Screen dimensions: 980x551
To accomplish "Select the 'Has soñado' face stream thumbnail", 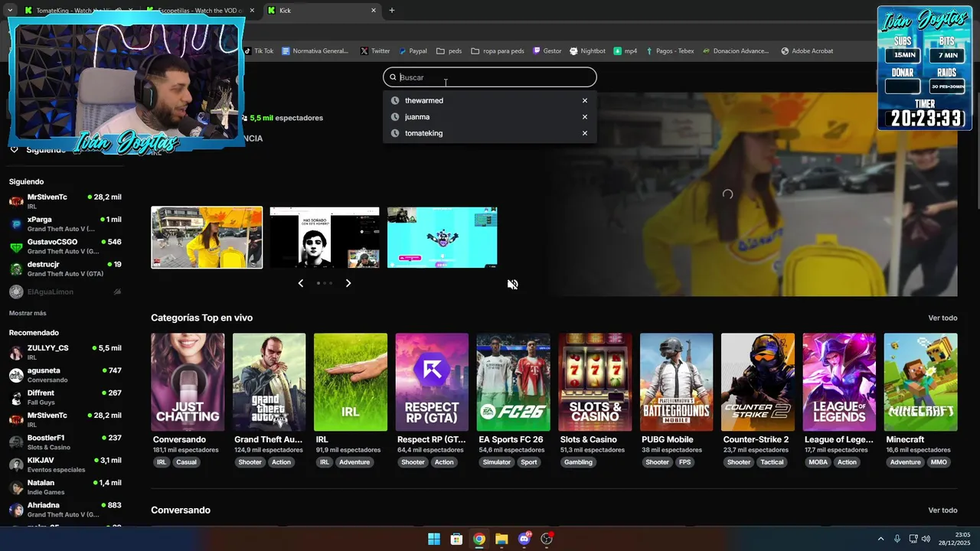I will pyautogui.click(x=325, y=237).
